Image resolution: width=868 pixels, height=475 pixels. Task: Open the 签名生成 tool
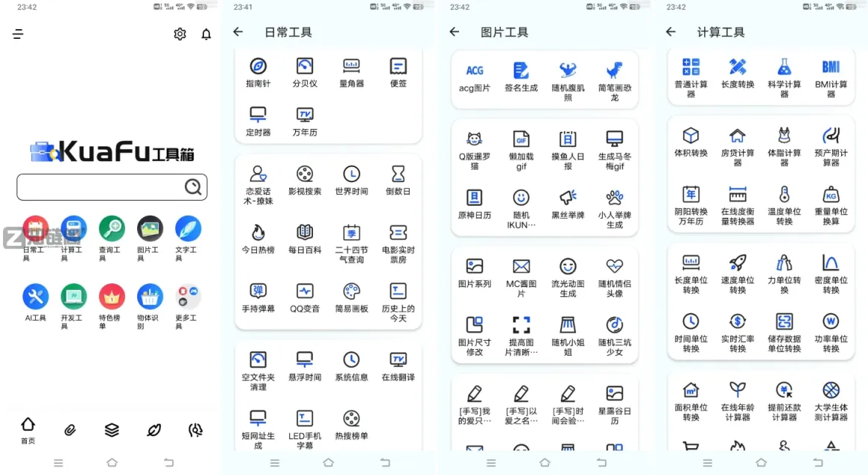[x=521, y=78]
